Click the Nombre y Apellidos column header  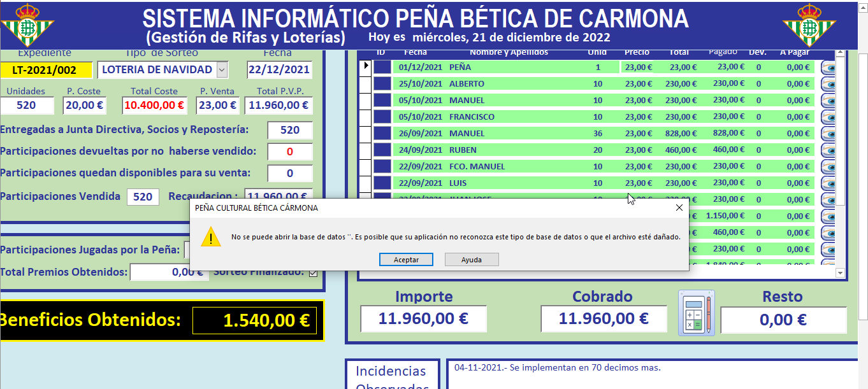pyautogui.click(x=509, y=52)
